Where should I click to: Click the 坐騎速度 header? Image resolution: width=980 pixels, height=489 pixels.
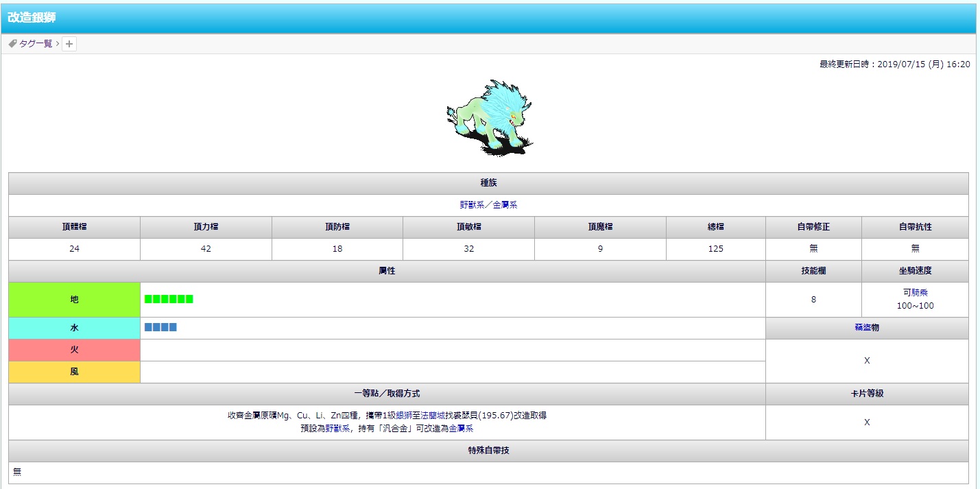915,271
